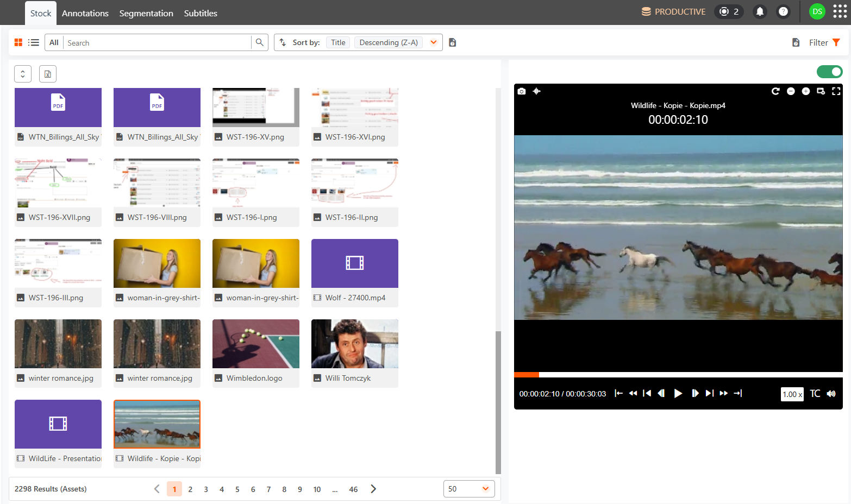
Task: Skip to next marker button
Action: coord(710,393)
